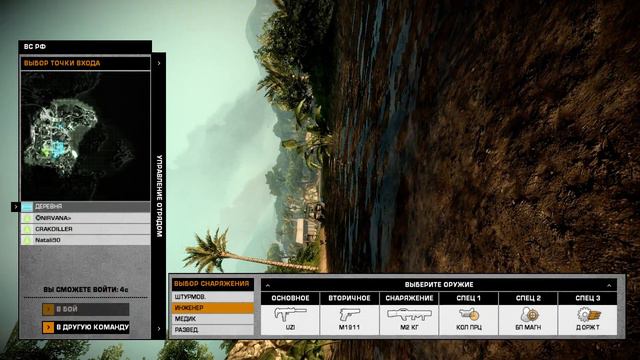
Task: Collapse weapons bar with right caret
Action: pyautogui.click(x=609, y=285)
